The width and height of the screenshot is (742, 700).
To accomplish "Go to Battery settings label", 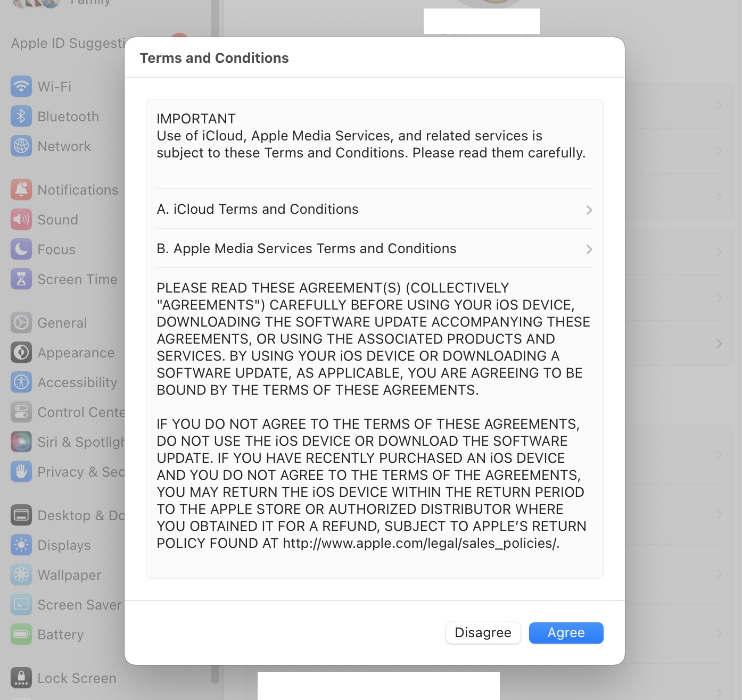I will pyautogui.click(x=61, y=635).
